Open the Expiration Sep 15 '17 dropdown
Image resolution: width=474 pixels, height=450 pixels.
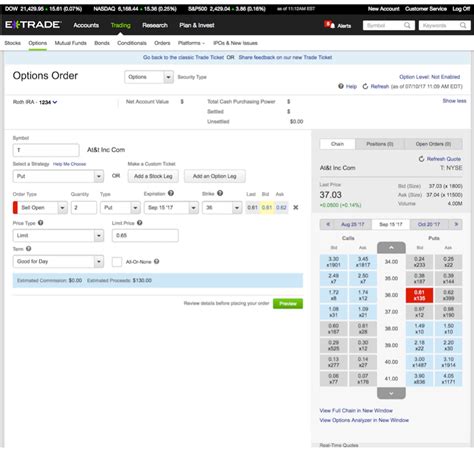tap(171, 207)
